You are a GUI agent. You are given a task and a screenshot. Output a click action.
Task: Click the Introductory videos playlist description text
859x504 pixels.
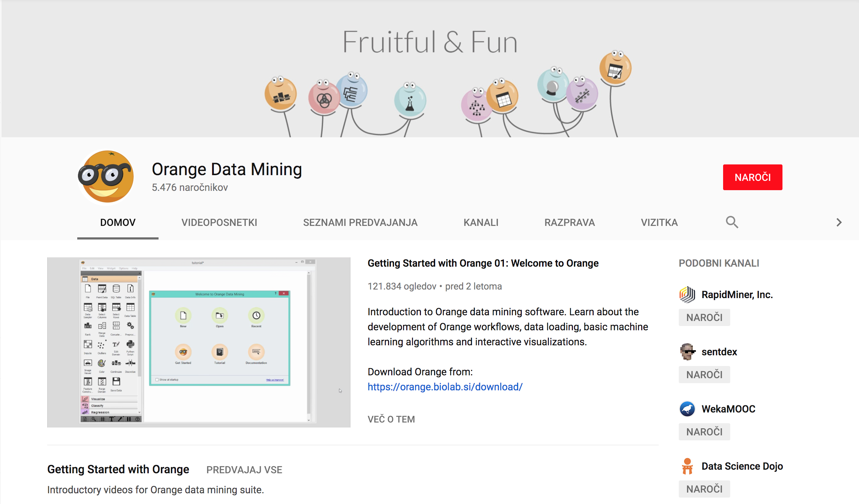[x=156, y=490]
